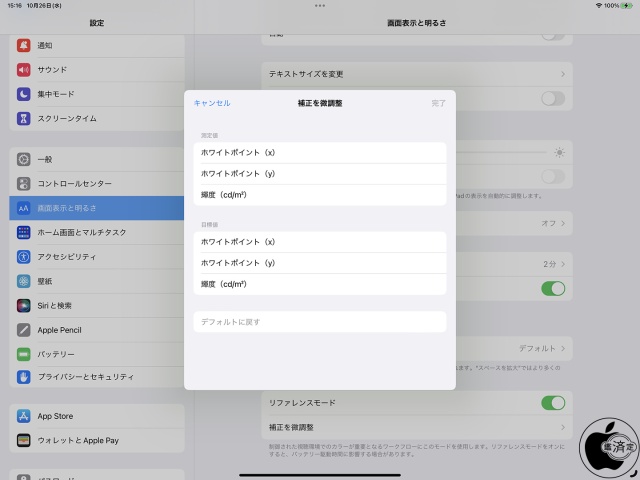This screenshot has height=480, width=640.
Task: Select コントロールセンター in settings sidebar
Action: [97, 184]
